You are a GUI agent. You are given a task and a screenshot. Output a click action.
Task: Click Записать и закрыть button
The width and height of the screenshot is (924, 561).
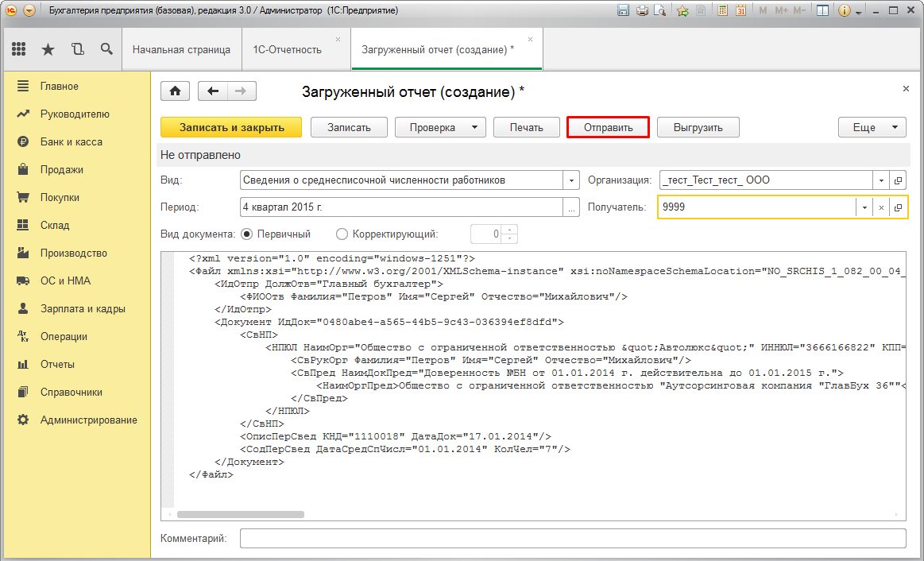click(231, 127)
